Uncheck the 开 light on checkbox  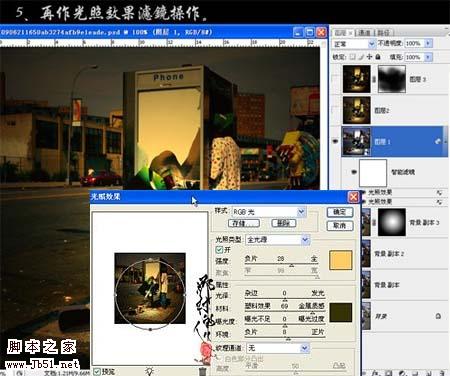(219, 250)
